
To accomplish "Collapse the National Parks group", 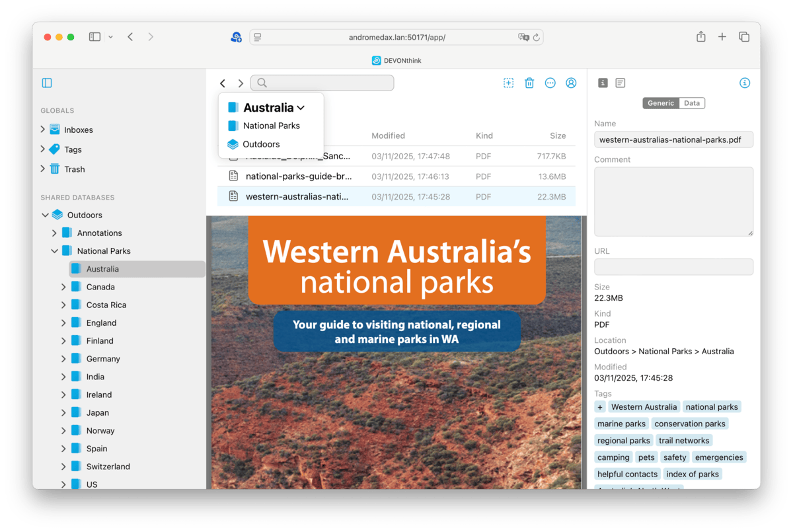I will tap(54, 251).
